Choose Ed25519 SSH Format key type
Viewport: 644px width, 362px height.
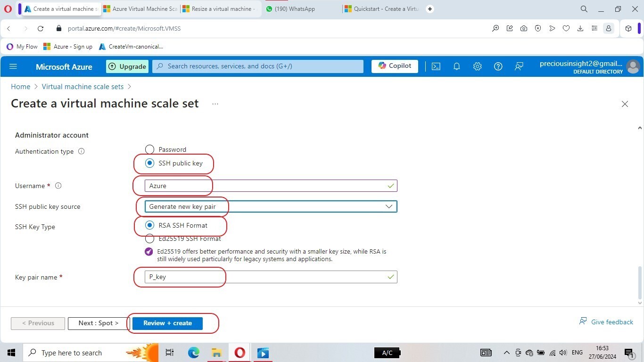click(x=149, y=239)
